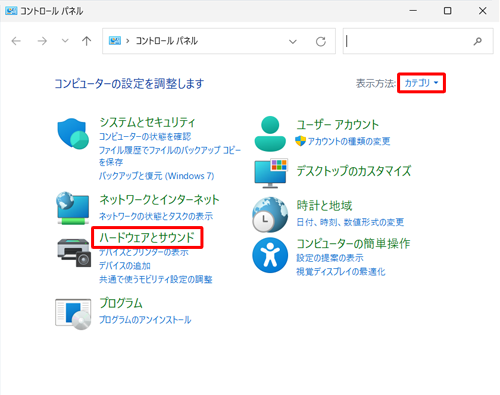The height and width of the screenshot is (395, 500).
Task: Close the Control Panel window
Action: (482, 11)
